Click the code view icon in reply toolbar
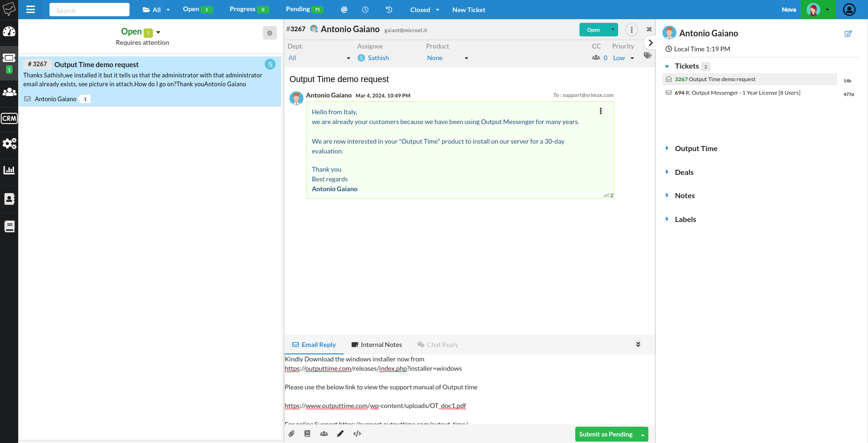The image size is (868, 443). [357, 434]
